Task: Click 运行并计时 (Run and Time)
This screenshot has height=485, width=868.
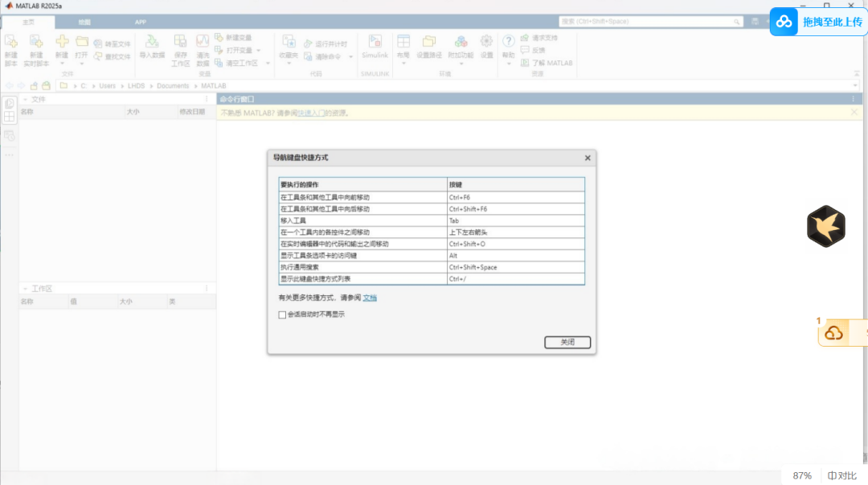Action: click(x=325, y=43)
